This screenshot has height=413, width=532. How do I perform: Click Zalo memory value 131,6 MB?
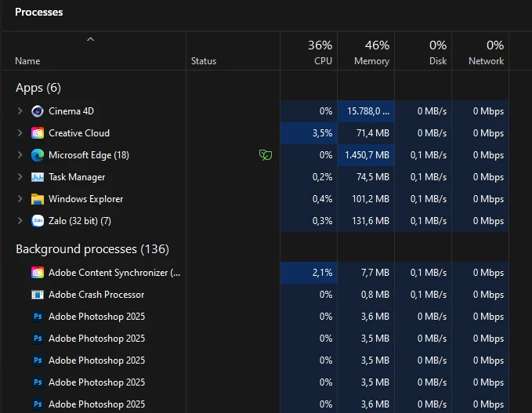pos(371,221)
